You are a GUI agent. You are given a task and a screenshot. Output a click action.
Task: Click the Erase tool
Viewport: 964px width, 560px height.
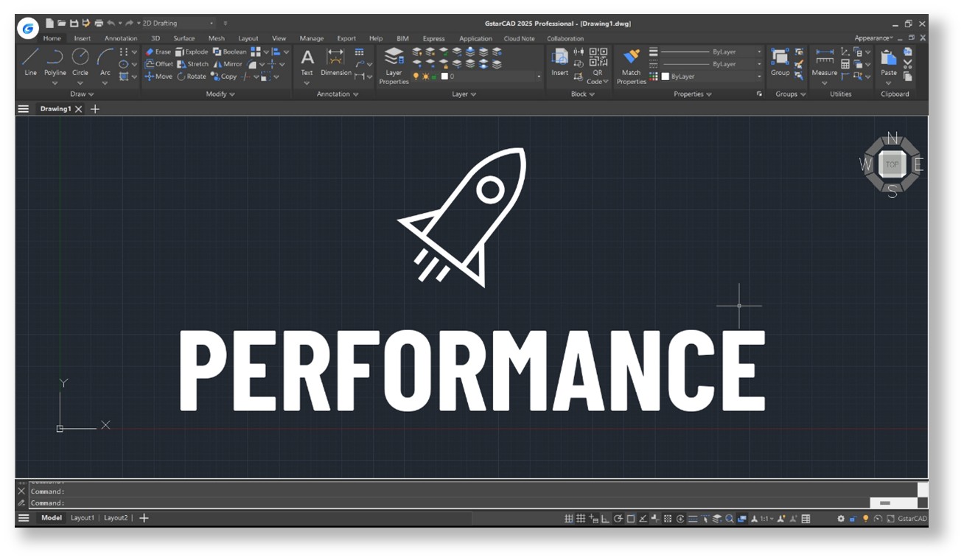click(x=158, y=52)
